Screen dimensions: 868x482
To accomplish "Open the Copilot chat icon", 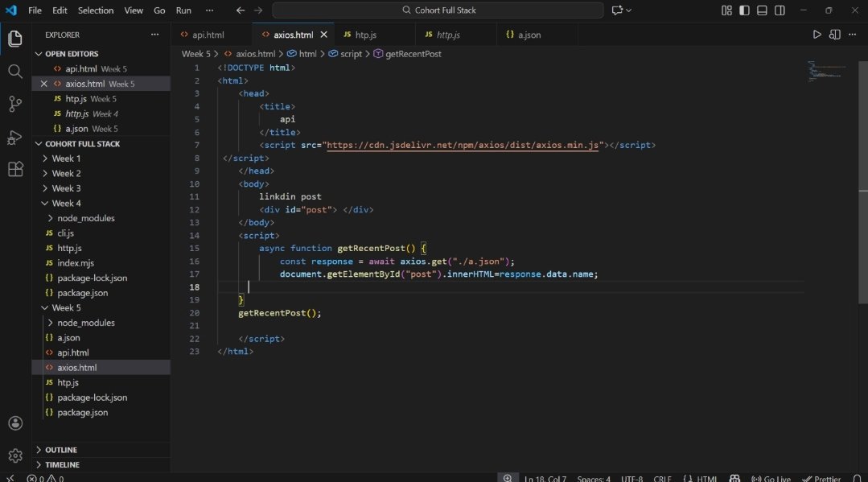I will pos(617,10).
